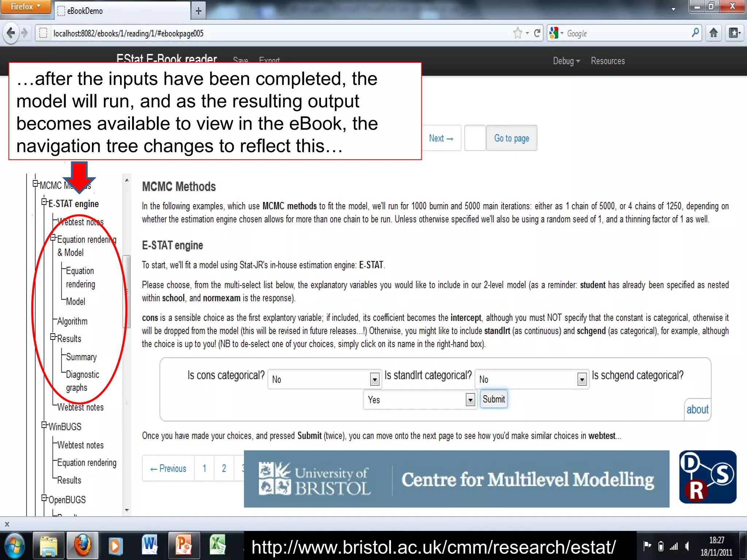Open the Debug menu
The height and width of the screenshot is (560, 747).
tap(566, 61)
